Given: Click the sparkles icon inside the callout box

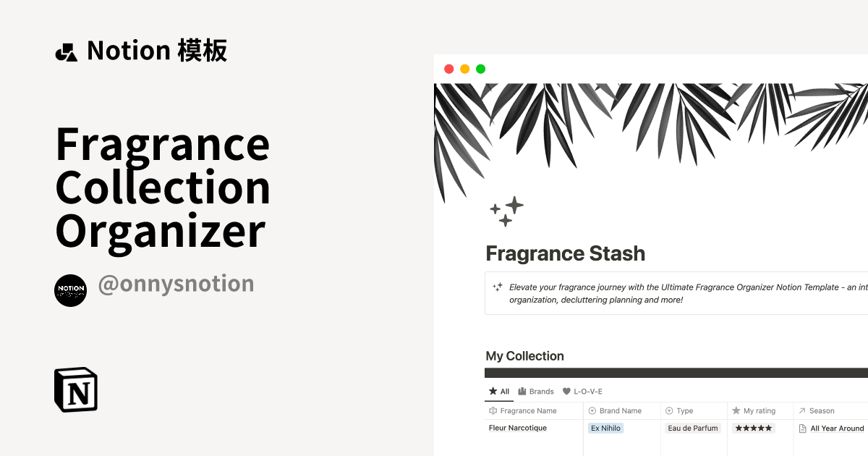Looking at the screenshot, I should (497, 287).
